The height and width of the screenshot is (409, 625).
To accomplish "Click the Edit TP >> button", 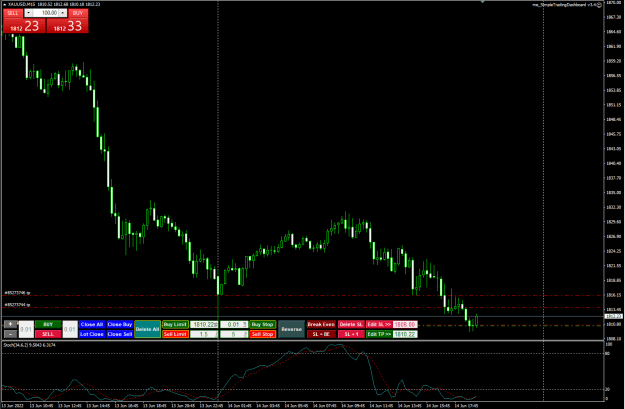I will pyautogui.click(x=379, y=334).
